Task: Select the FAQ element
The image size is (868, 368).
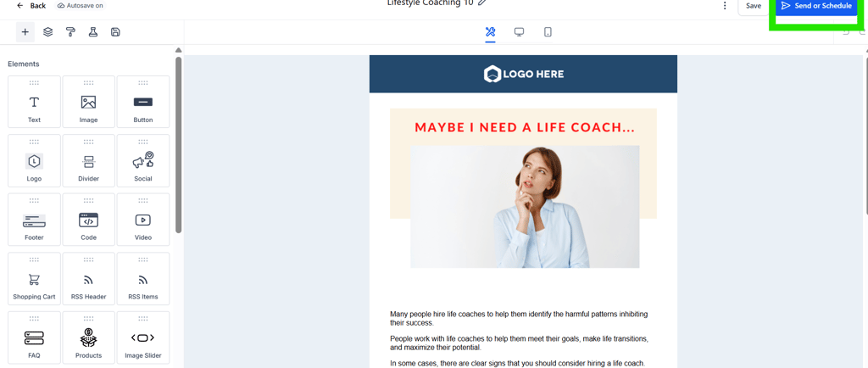Action: pos(34,337)
